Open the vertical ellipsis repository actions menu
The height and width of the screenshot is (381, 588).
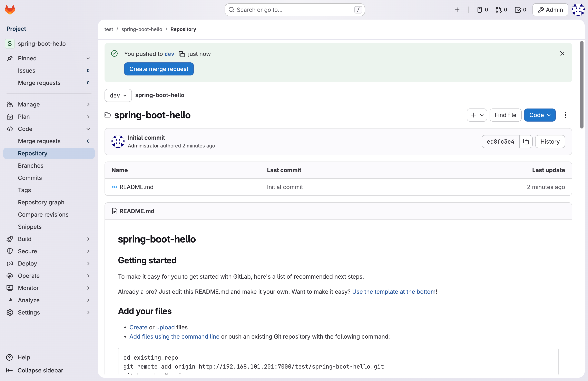[565, 115]
